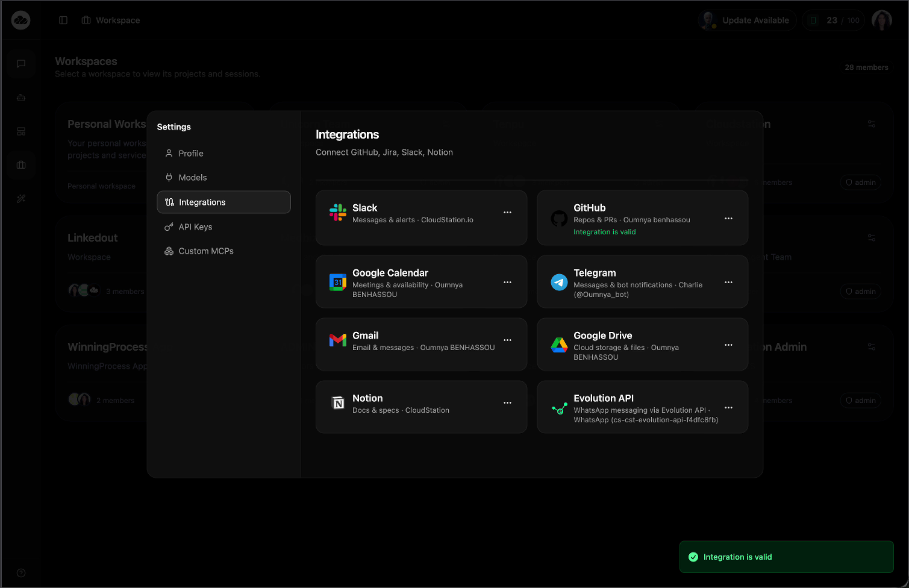Open Google Calendar integration options menu
Viewport: 909px width, 588px height.
[507, 283]
